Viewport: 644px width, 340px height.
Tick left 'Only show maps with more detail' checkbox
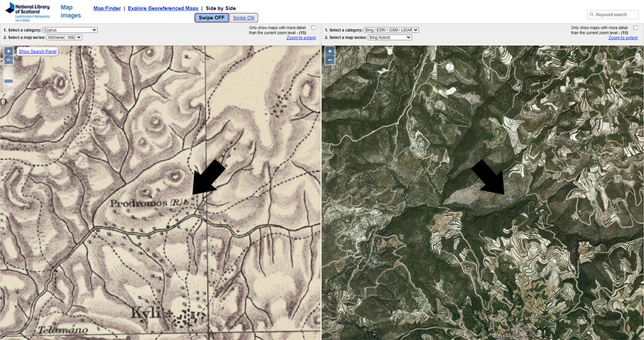pyautogui.click(x=314, y=28)
